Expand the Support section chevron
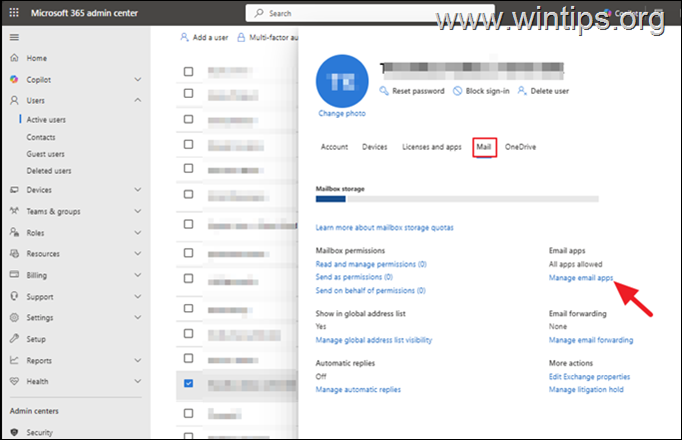The width and height of the screenshot is (682, 440). [138, 296]
